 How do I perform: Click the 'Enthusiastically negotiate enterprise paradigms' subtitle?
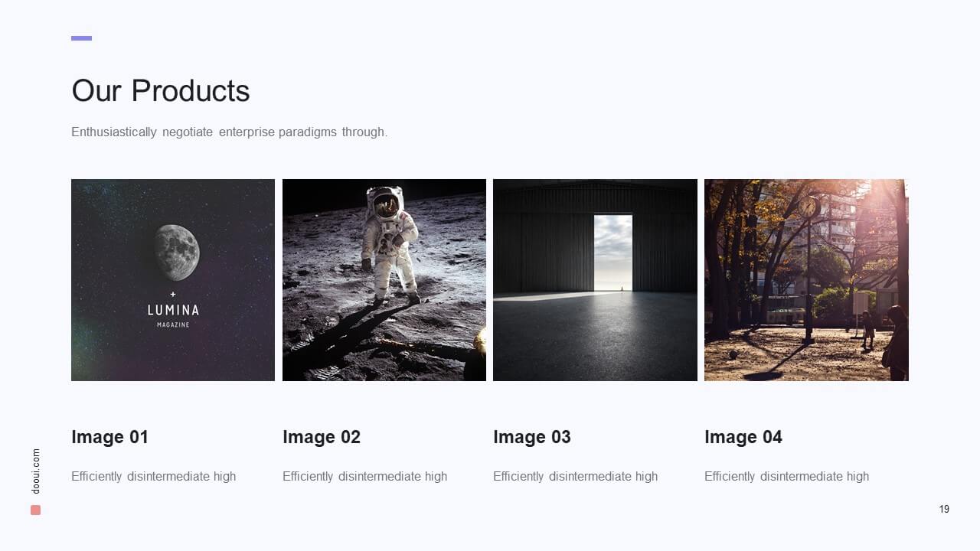tap(229, 132)
